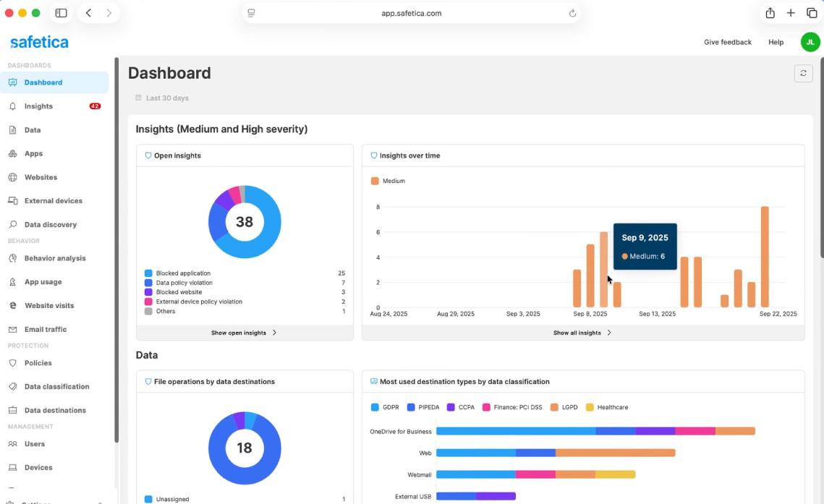824x504 pixels.
Task: Click the dashboard refresh icon button
Action: tap(803, 73)
